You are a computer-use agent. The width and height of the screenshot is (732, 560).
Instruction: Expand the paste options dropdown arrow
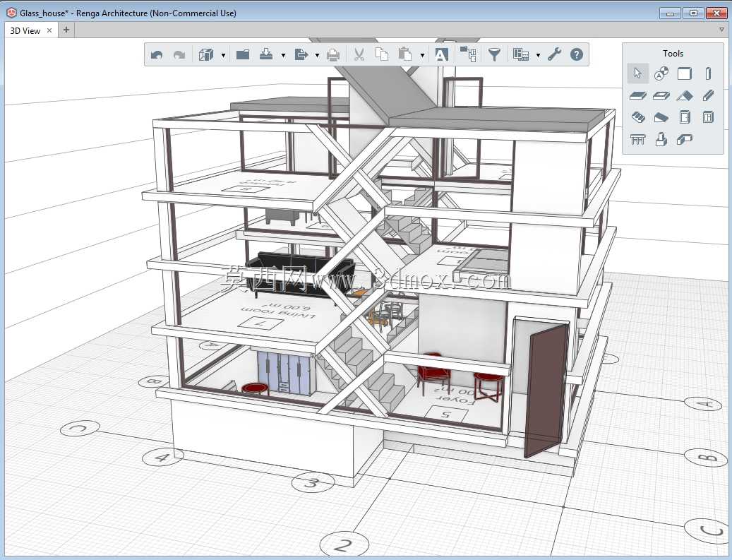click(x=422, y=55)
